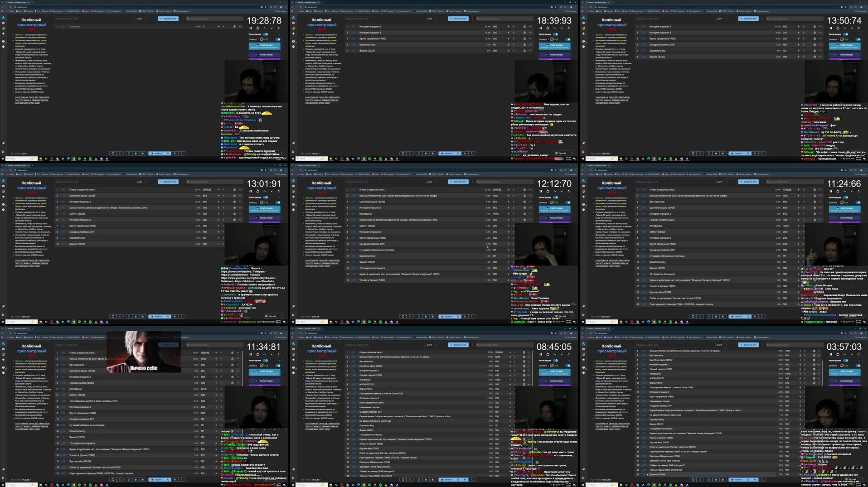This screenshot has height=487, width=868.
Task: Restart the timer with the circular arrow icon
Action: tap(257, 28)
